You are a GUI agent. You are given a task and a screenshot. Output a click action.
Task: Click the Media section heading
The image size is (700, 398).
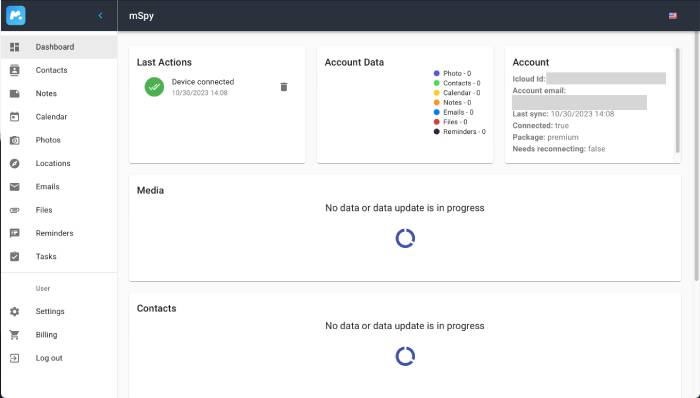(150, 190)
